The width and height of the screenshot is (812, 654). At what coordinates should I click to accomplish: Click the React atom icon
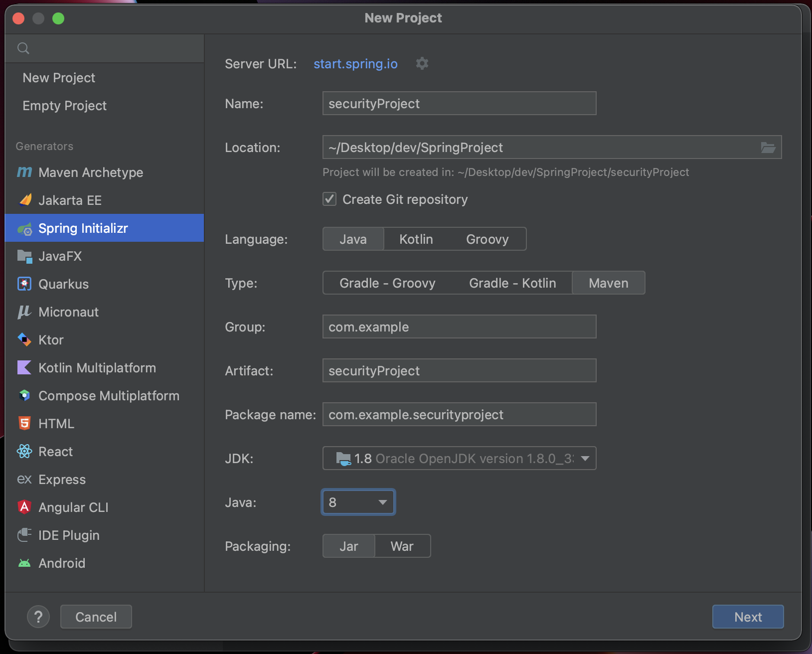24,451
